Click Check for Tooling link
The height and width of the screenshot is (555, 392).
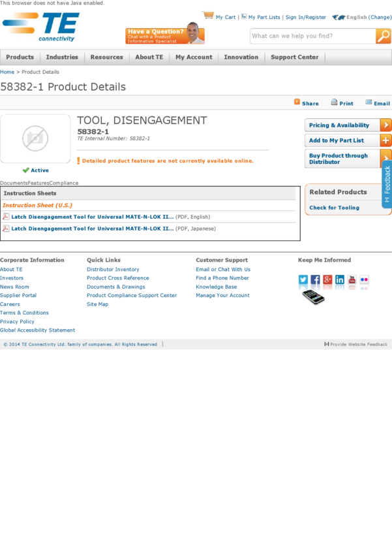335,208
